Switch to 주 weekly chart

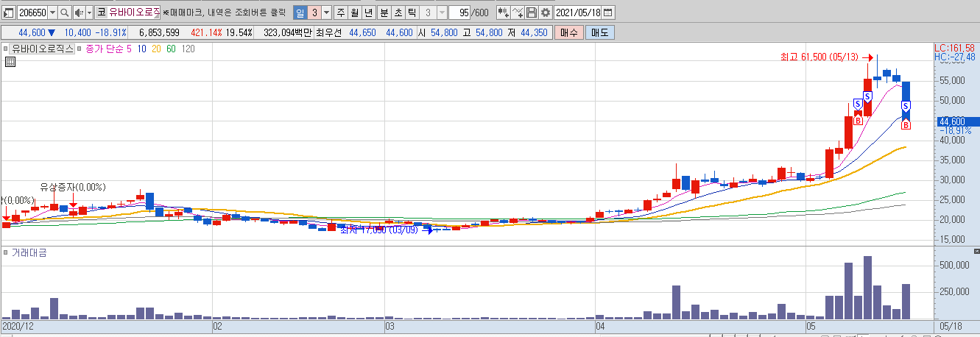(x=341, y=13)
